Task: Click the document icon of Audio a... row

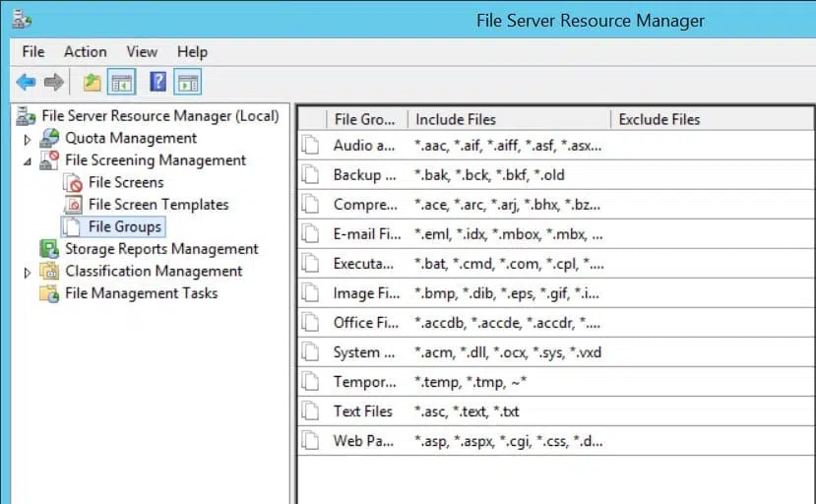Action: (x=311, y=145)
